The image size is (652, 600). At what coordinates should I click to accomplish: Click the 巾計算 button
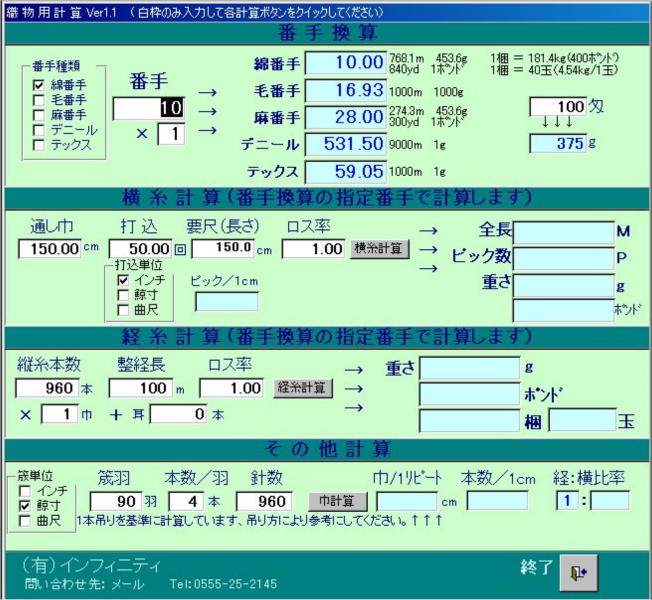click(336, 500)
